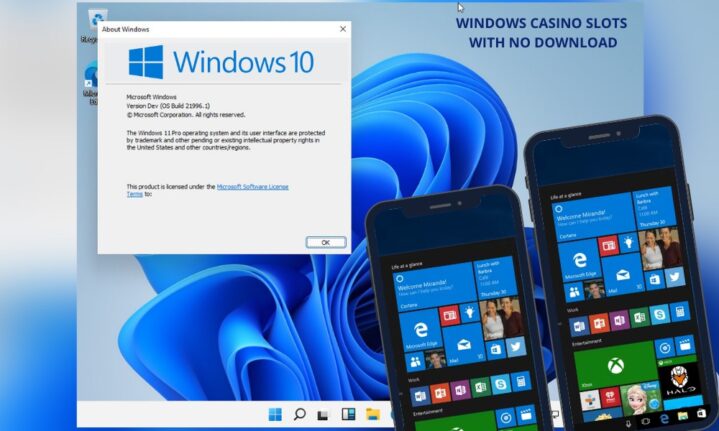
Task: Click OK in About Windows dialog
Action: [326, 242]
